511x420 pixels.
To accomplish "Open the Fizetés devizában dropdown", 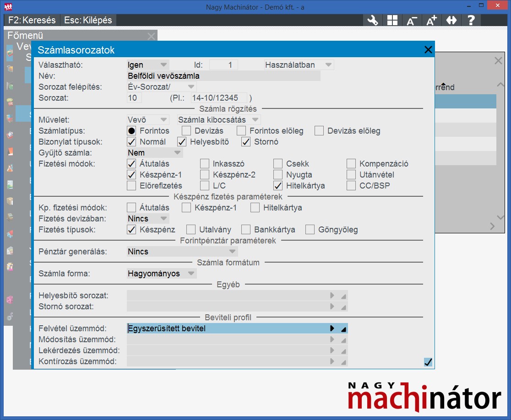I will tap(147, 219).
